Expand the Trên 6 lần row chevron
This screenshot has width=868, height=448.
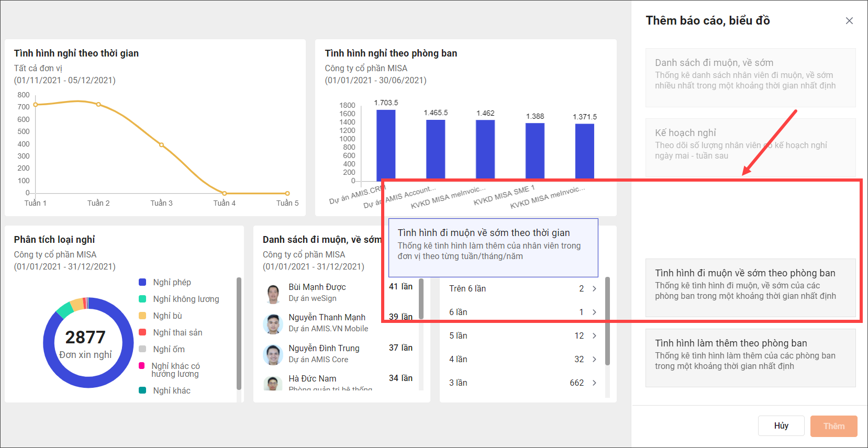click(x=594, y=289)
